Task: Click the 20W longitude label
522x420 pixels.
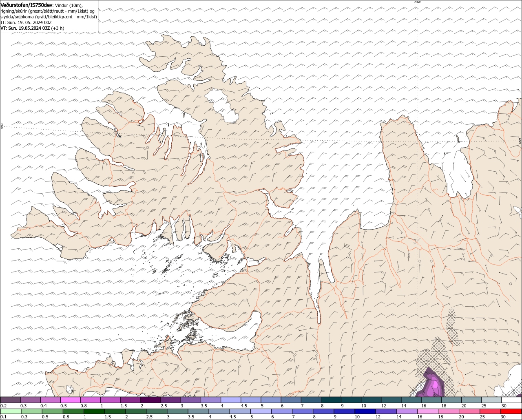Action: [417, 2]
